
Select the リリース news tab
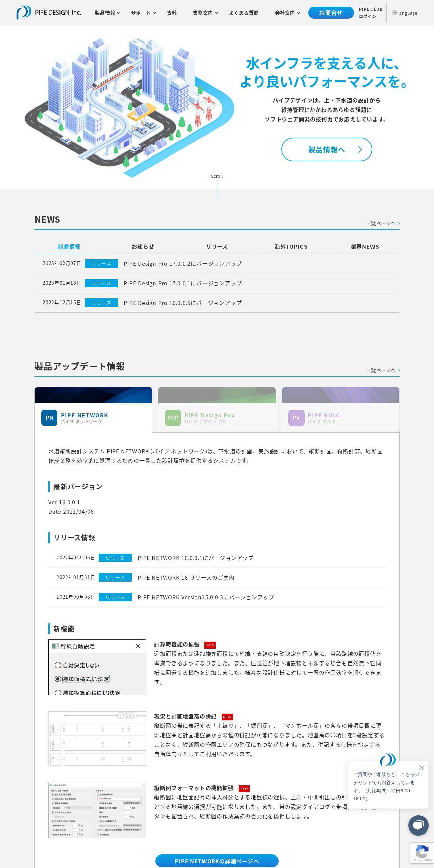click(x=217, y=247)
